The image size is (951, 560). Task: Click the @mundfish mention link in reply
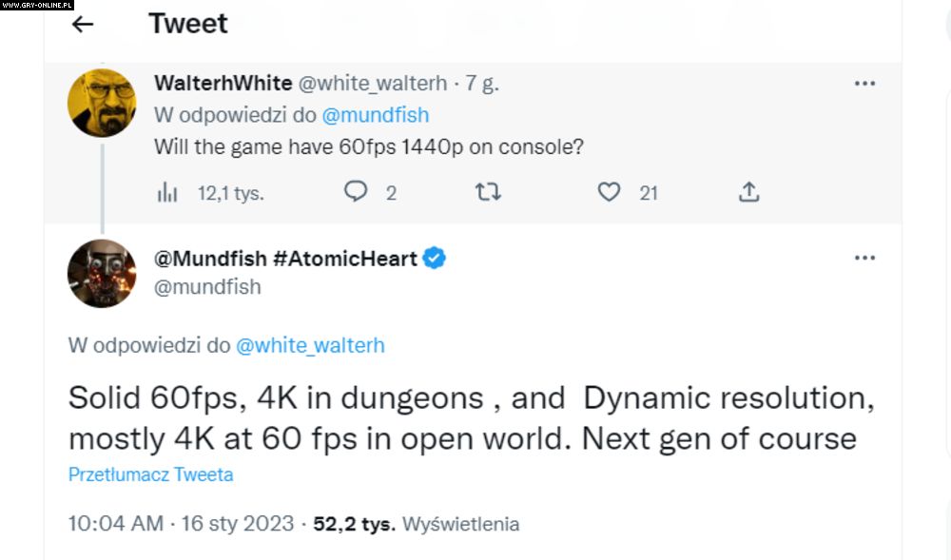point(375,115)
